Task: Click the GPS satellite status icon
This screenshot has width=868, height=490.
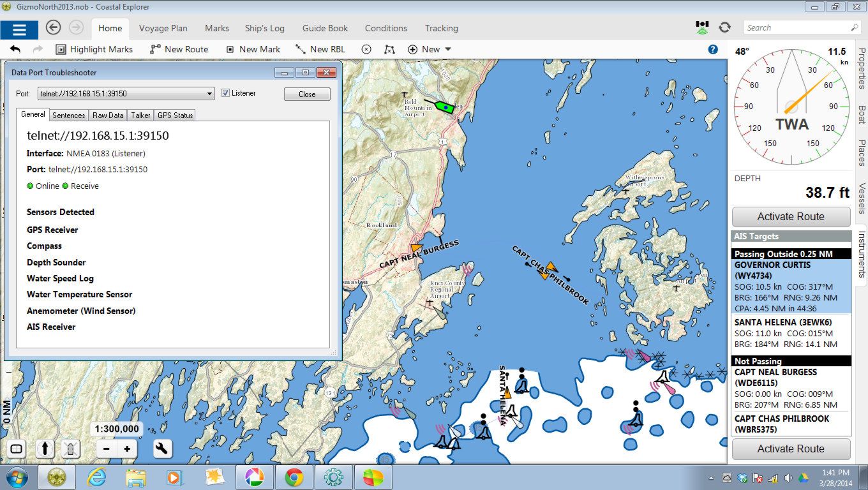Action: click(x=702, y=27)
